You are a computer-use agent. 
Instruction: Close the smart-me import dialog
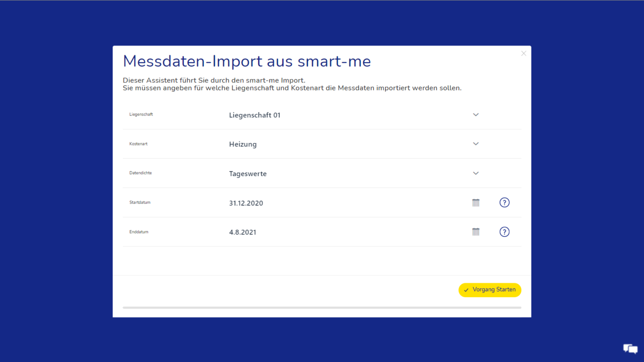pos(524,54)
